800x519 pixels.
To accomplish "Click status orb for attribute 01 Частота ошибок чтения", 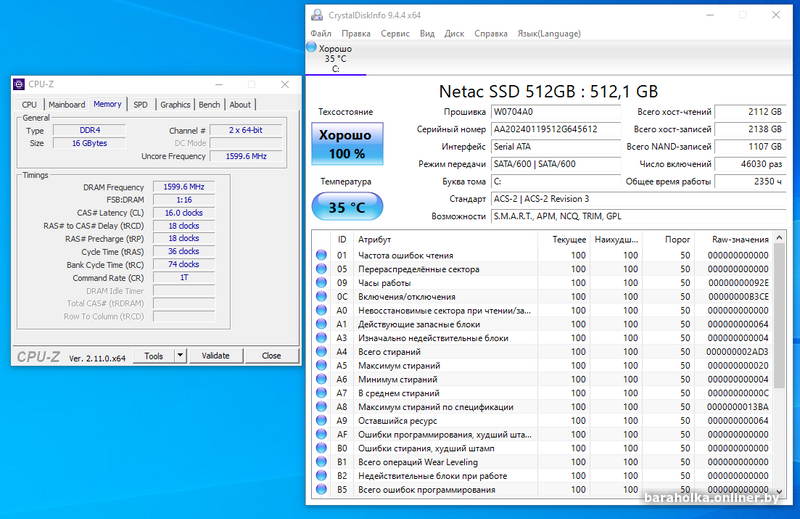I will [x=321, y=255].
